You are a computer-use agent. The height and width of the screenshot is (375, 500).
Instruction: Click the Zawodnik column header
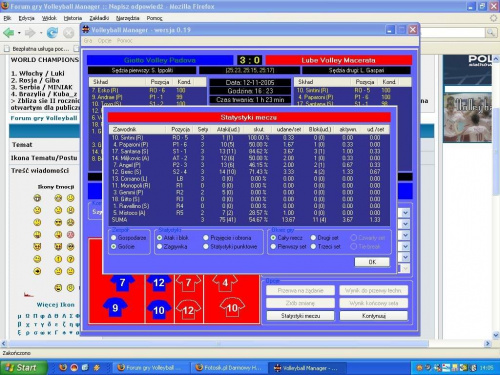(137, 129)
